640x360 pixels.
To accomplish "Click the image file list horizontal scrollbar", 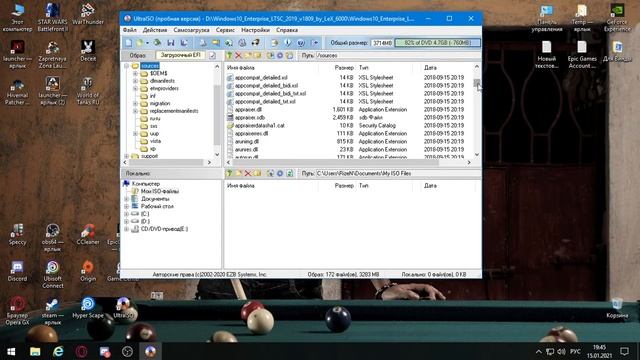I will point(335,162).
